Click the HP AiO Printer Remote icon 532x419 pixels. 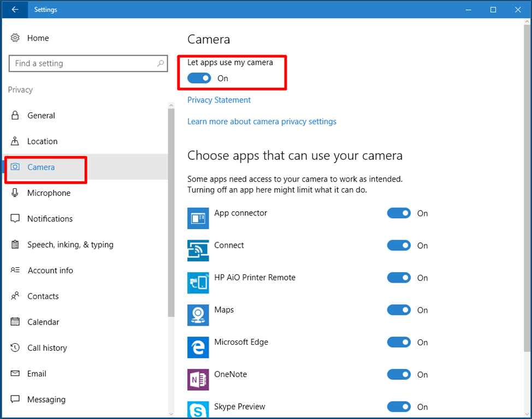tap(198, 283)
